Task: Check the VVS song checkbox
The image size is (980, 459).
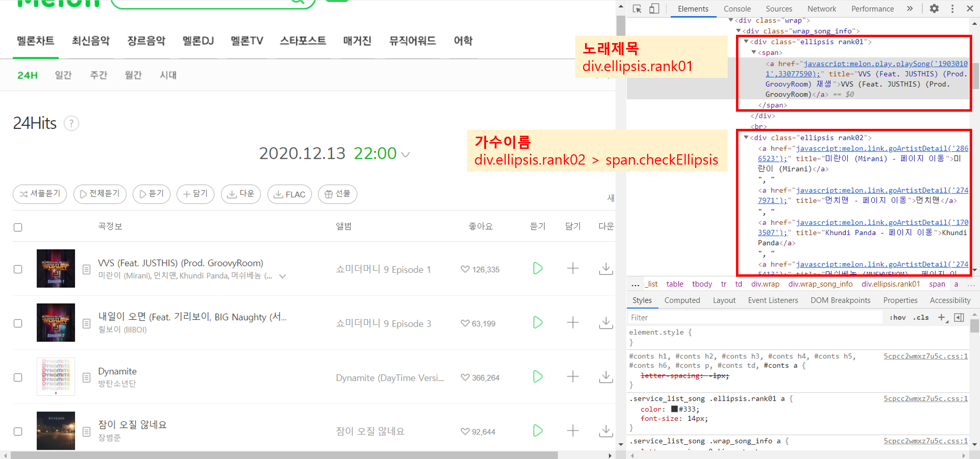Action: [18, 269]
